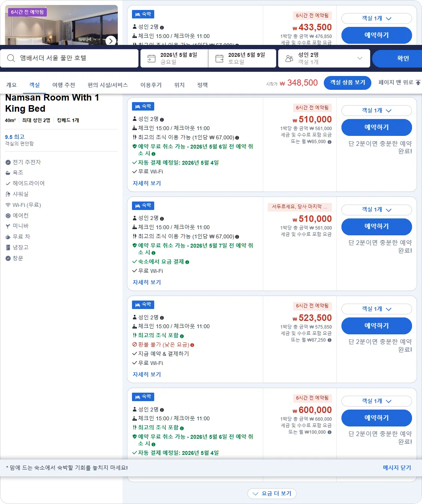Open the check-in calendar icon

click(152, 59)
